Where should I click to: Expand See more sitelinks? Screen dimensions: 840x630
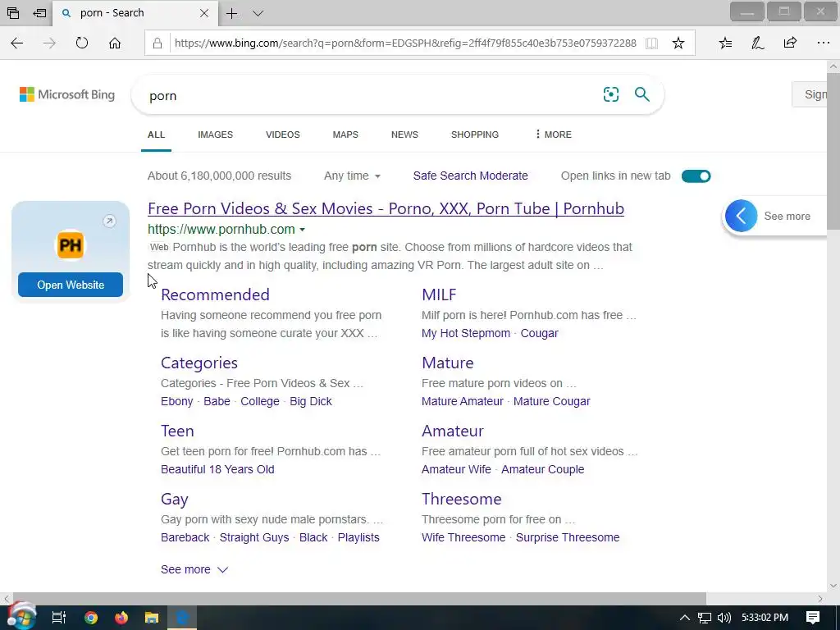[194, 569]
